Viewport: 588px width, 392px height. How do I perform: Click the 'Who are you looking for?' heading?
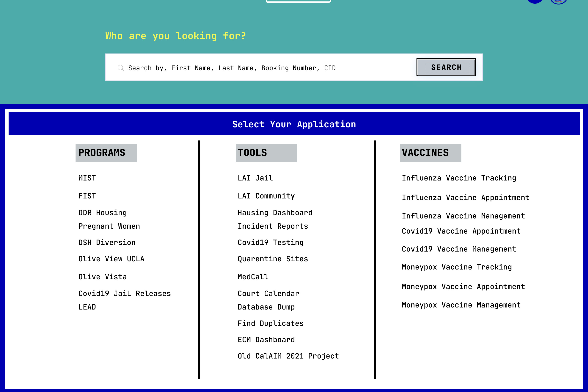pyautogui.click(x=176, y=36)
